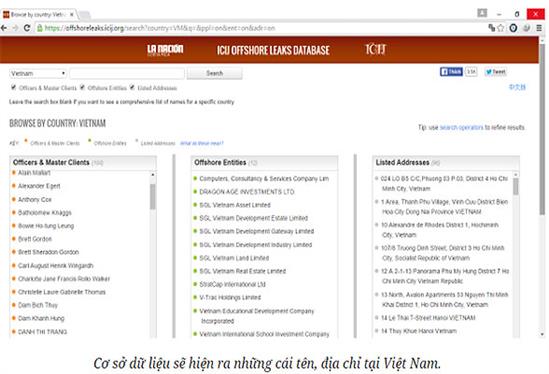Open the new tab button
The height and width of the screenshot is (374, 549).
coord(84,15)
